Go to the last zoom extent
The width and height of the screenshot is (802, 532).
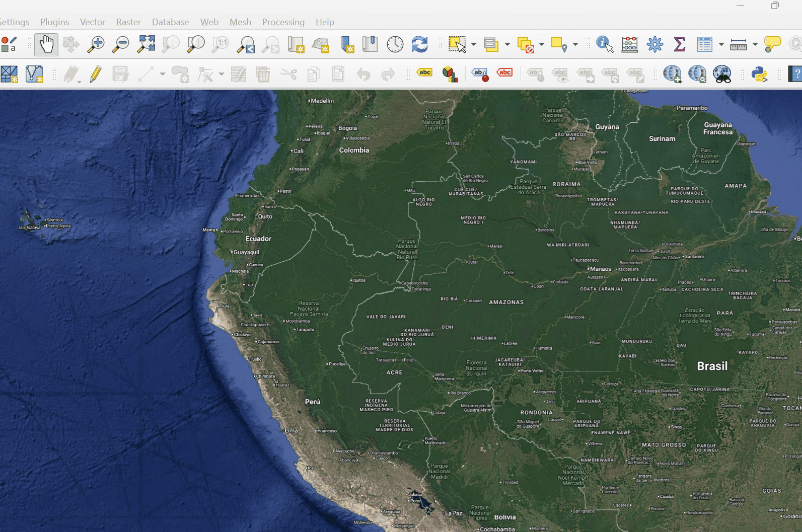246,44
